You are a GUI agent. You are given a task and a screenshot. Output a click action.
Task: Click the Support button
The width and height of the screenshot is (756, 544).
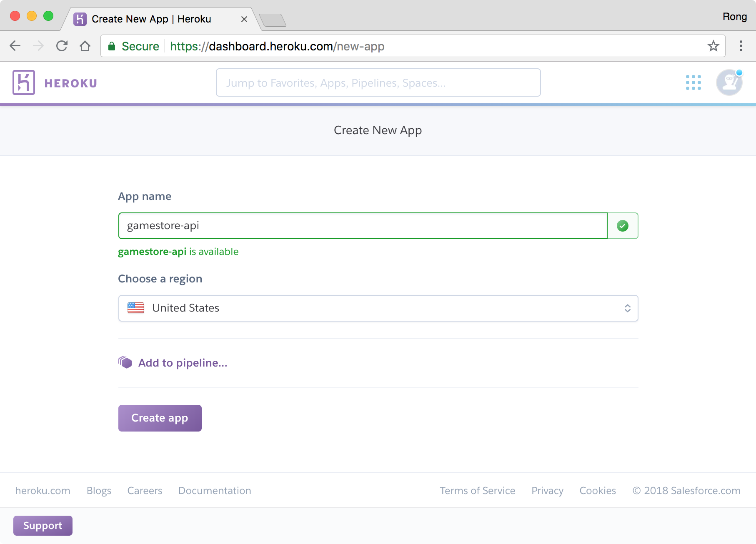tap(43, 526)
